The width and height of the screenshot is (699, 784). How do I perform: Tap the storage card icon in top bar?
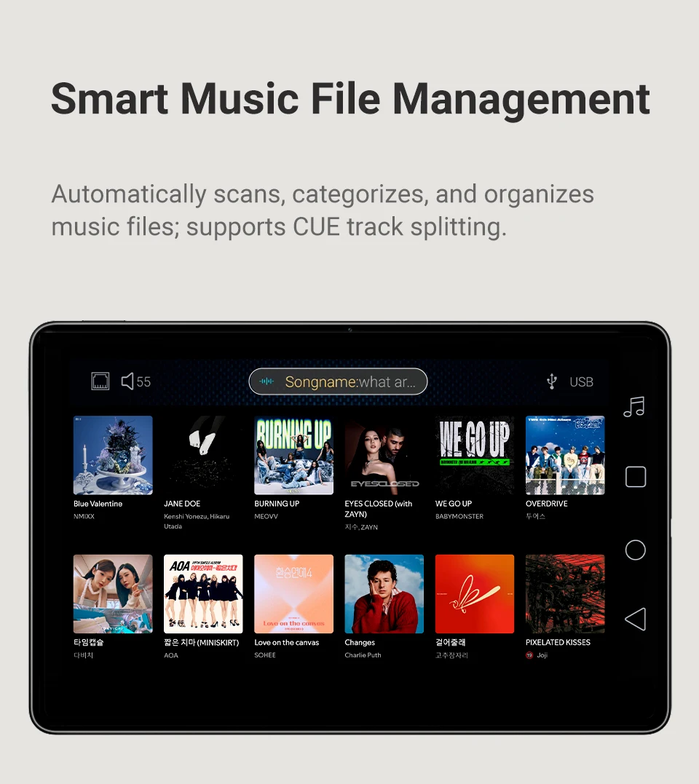tap(100, 381)
